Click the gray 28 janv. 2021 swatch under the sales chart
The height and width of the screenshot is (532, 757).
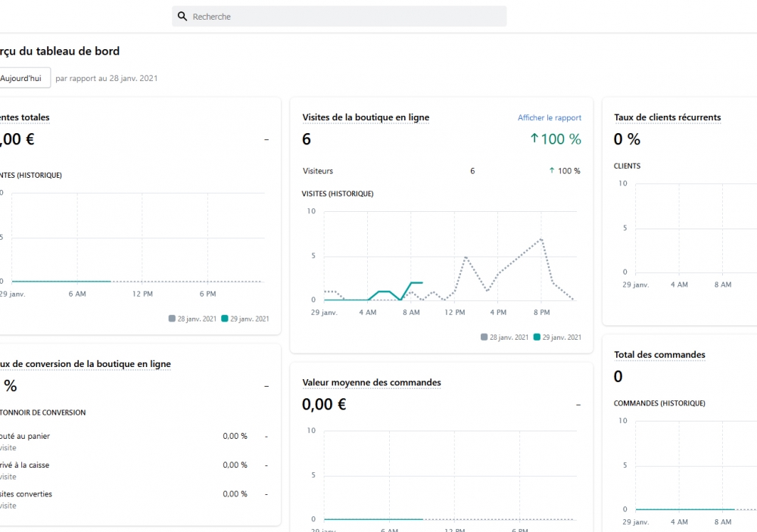[x=172, y=319]
